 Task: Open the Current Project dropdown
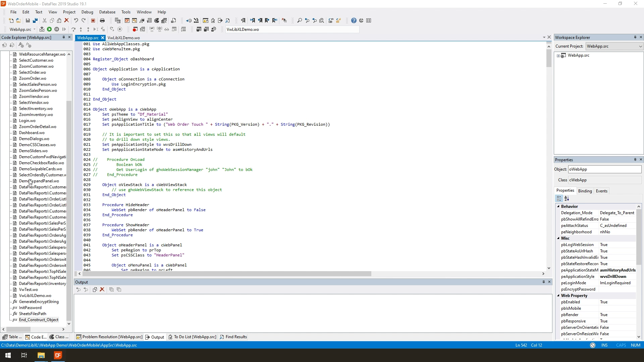point(640,46)
